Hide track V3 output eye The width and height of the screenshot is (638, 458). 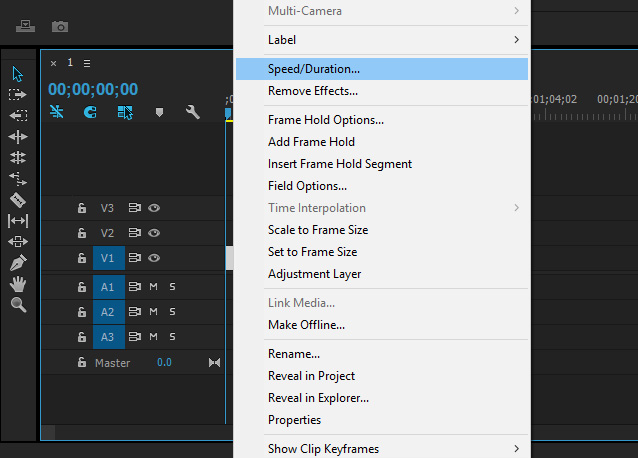pyautogui.click(x=154, y=208)
